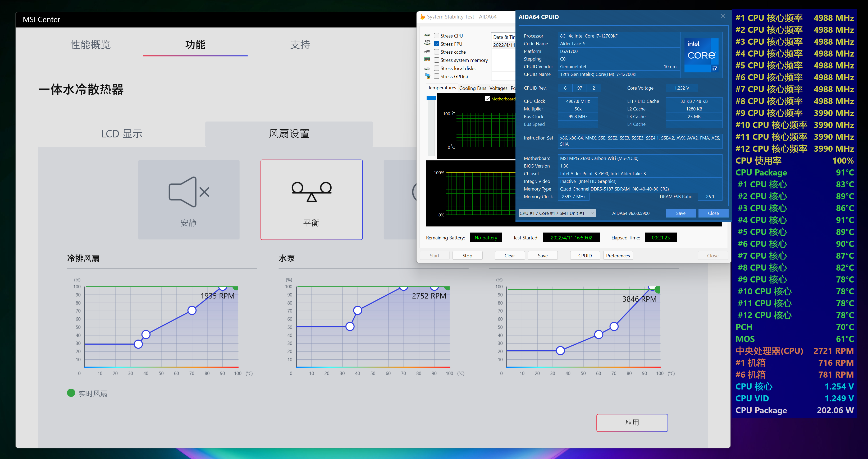Screen dimensions: 868x459
Task: Toggle the Motherboard temperature graph checkbox
Action: [487, 99]
